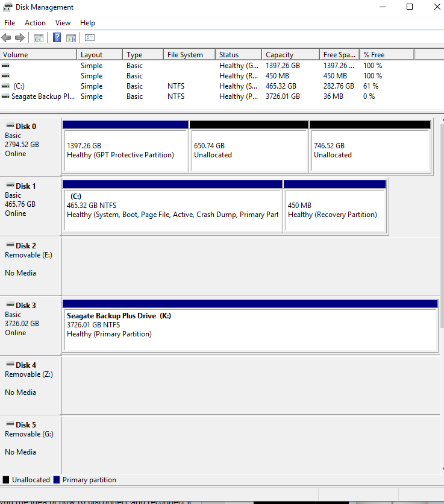Select the 1397.26 GB GPT Protective Partition

pos(125,146)
